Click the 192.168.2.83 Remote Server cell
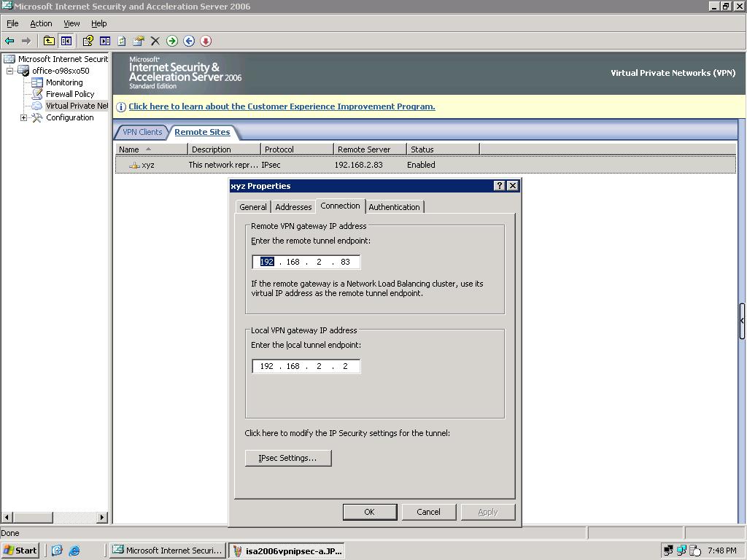747x560 pixels. pos(359,165)
